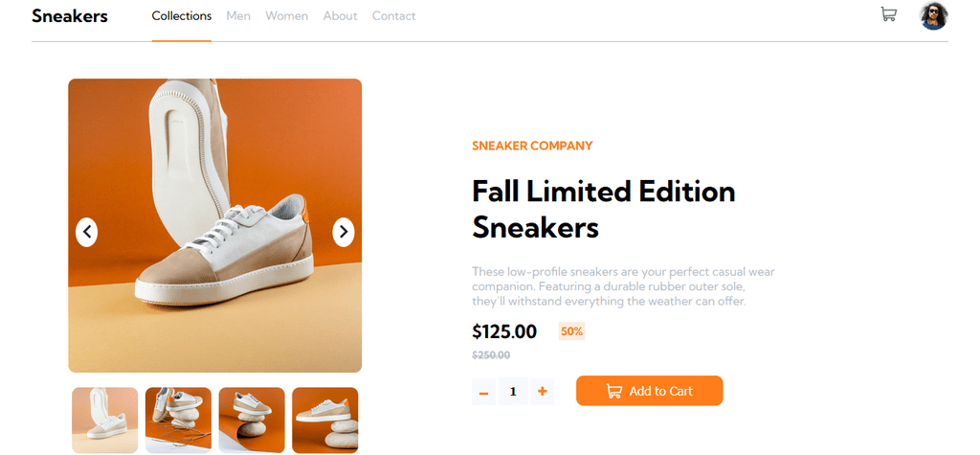Screen dimensions: 980x455
Task: Select thumbnail of sneaker on two stacked stones
Action: point(252,420)
